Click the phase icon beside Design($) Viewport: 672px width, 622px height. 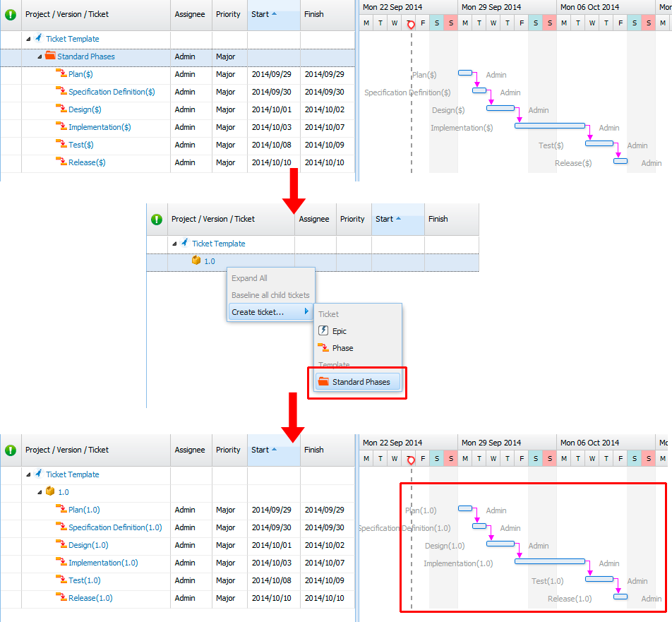[61, 109]
